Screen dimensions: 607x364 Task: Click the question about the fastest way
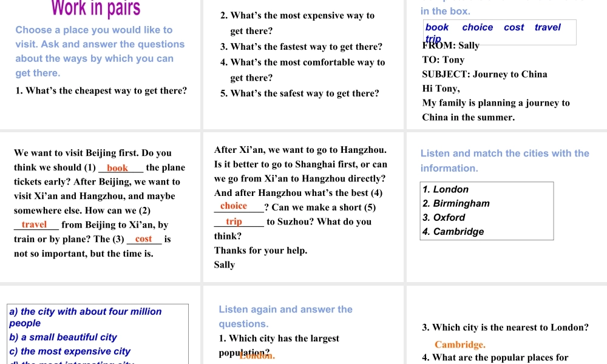point(302,47)
